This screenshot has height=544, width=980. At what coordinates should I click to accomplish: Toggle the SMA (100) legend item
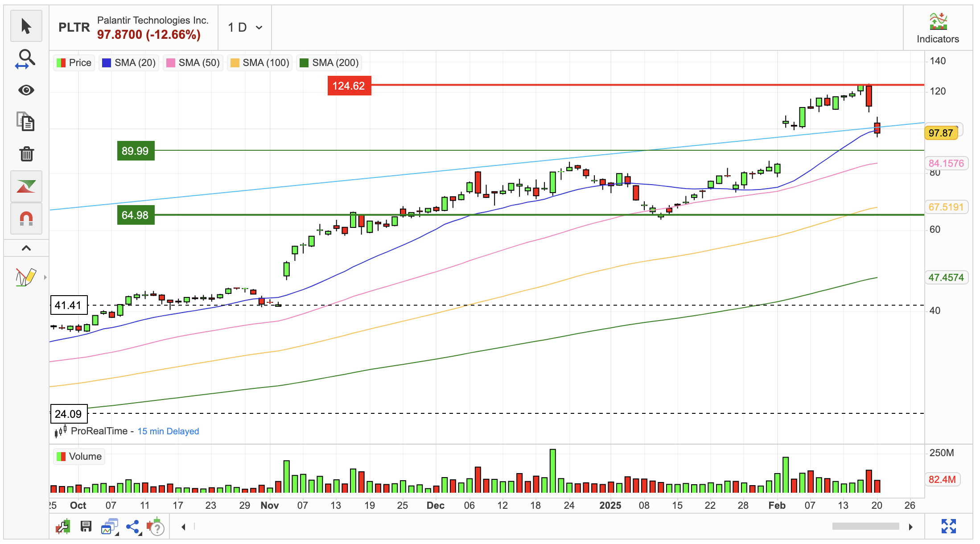259,63
